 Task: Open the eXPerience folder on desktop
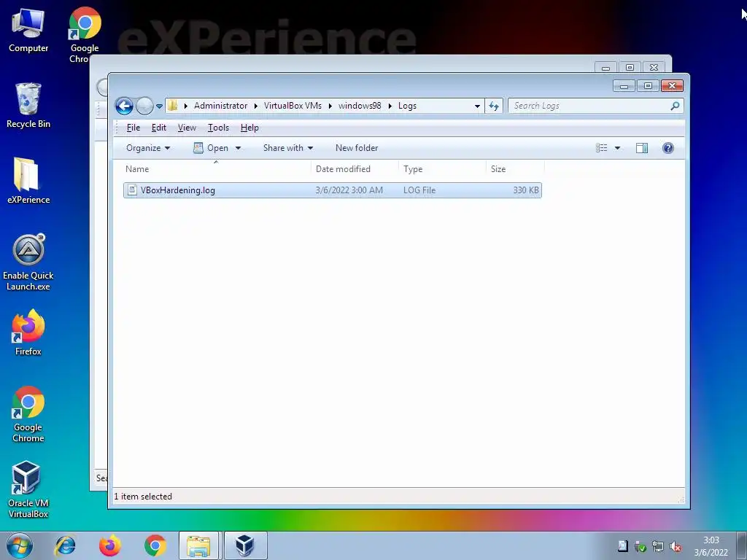pyautogui.click(x=28, y=181)
